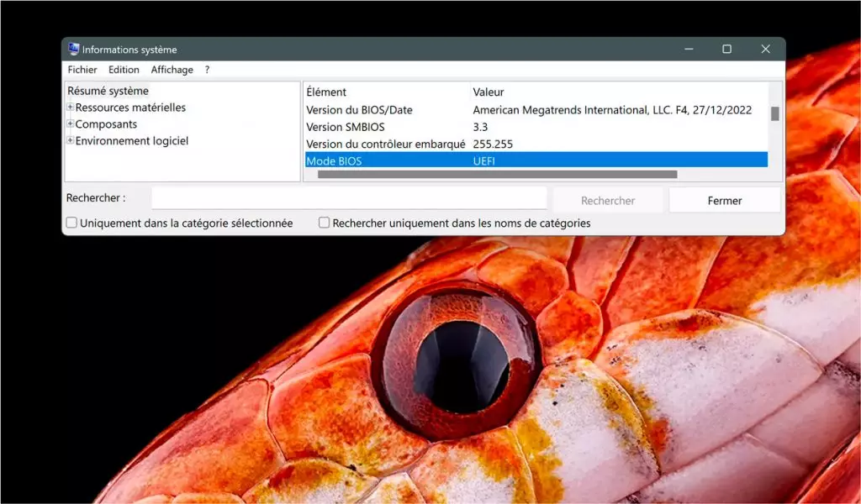Screen dimensions: 861x504
Task: Maximize the Informations système window
Action: pyautogui.click(x=726, y=49)
